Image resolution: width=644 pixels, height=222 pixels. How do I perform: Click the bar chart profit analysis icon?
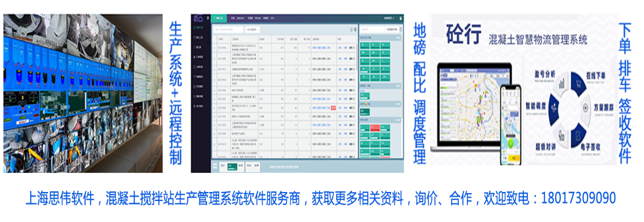(562, 83)
